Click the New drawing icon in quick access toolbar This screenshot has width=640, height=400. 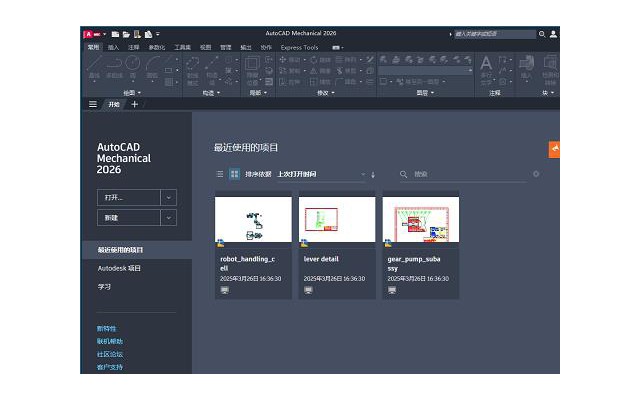116,34
